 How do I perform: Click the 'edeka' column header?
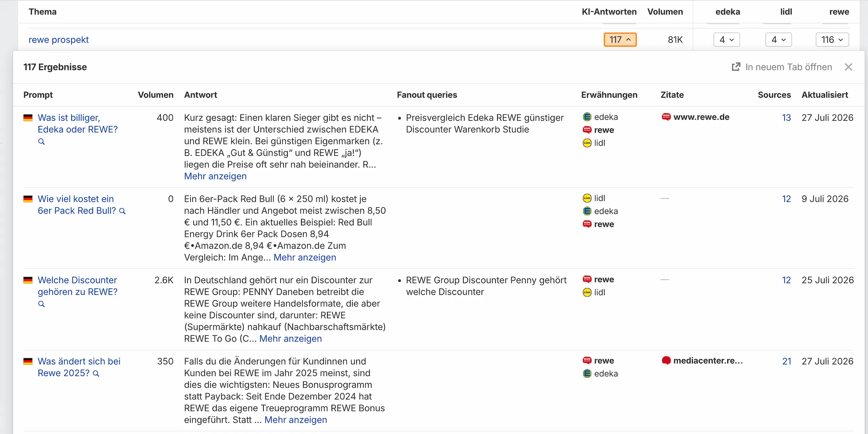(x=728, y=12)
